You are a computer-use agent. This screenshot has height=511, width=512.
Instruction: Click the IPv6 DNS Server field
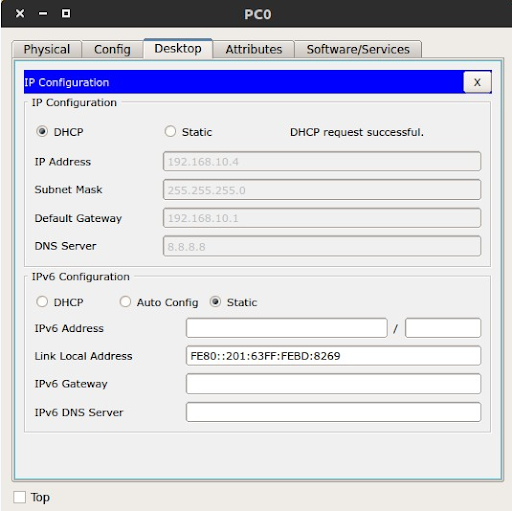click(x=333, y=412)
